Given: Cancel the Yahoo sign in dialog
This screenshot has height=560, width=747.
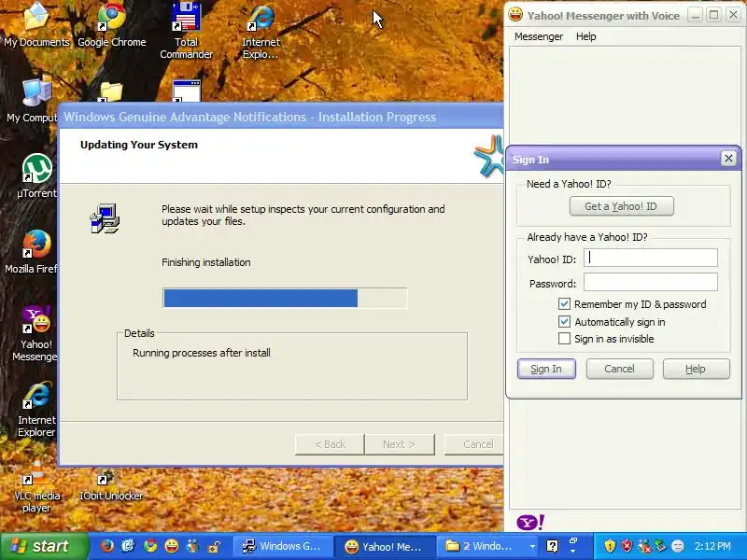Looking at the screenshot, I should (619, 369).
